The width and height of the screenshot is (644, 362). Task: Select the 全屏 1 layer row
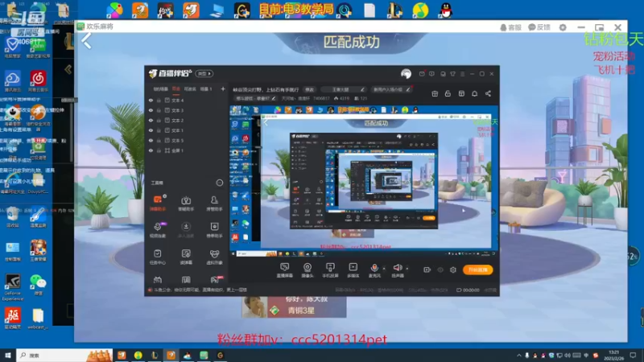click(187, 150)
